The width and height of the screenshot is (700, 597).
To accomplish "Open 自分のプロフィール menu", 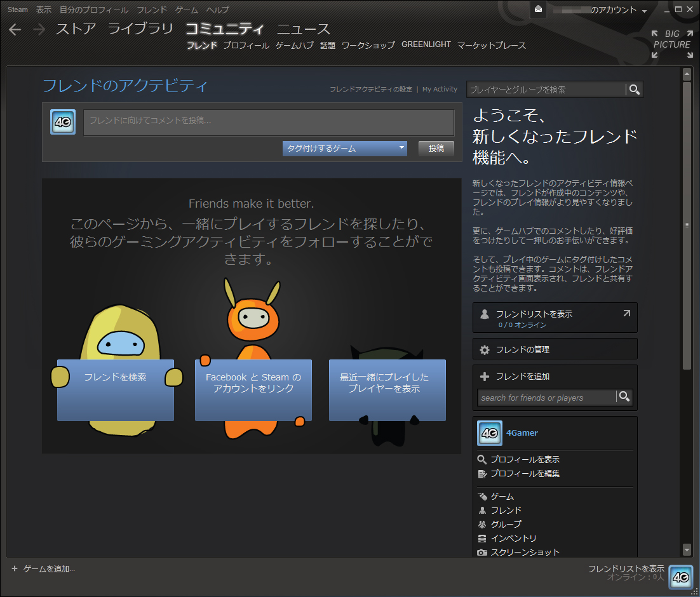I will click(x=94, y=10).
